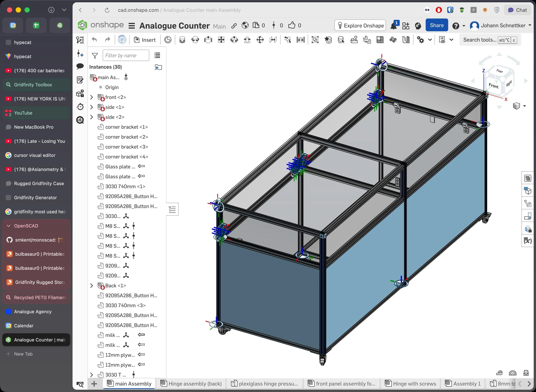Click the Redo arrow in toolbar
Viewport: 536px width, 392px height.
point(108,40)
